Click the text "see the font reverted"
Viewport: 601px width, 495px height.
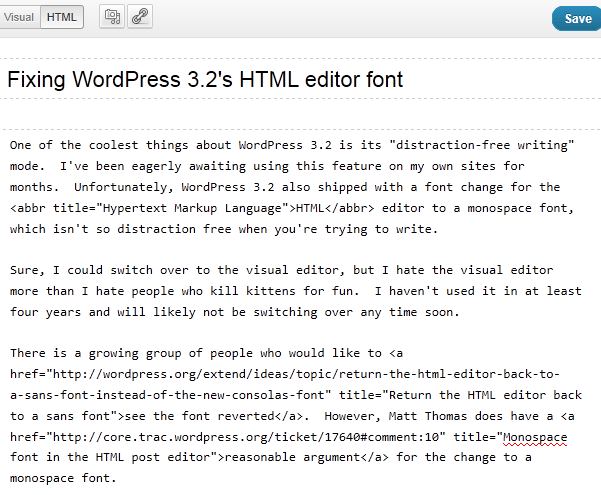[199, 416]
